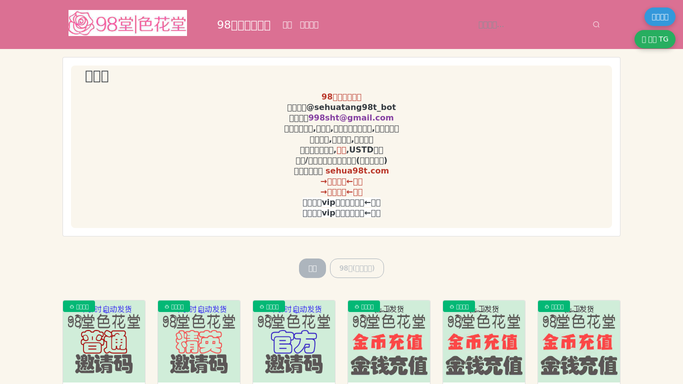Open the first 金币充值 product thumbnail
The width and height of the screenshot is (683, 384).
pyautogui.click(x=389, y=341)
